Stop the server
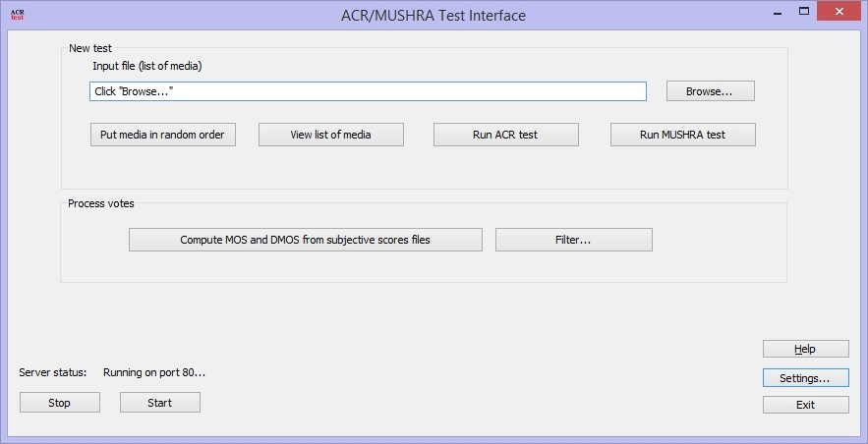Viewport: 868px width, 444px height. (60, 403)
